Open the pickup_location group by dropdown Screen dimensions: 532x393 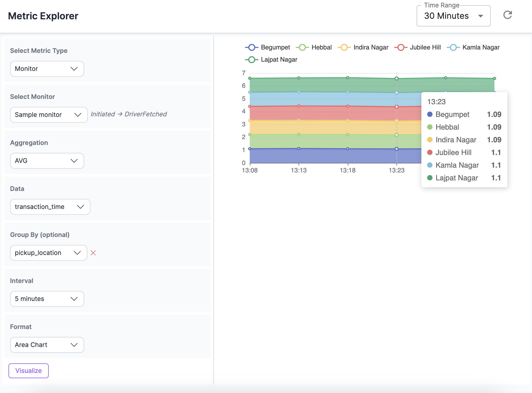(48, 253)
